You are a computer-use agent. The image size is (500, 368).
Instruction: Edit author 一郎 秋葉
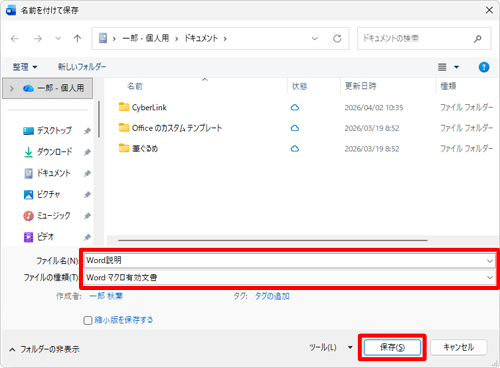click(106, 296)
